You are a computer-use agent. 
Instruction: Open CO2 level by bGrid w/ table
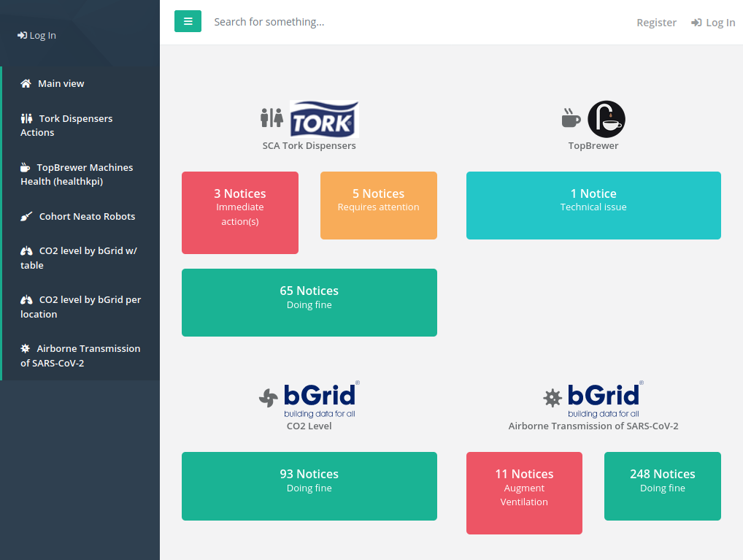(81, 258)
